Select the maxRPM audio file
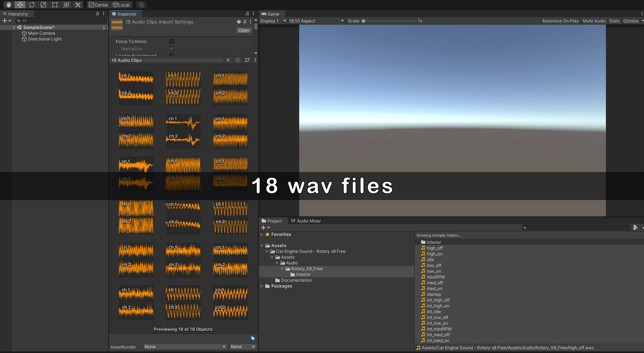The height and width of the screenshot is (353, 644). (x=435, y=277)
